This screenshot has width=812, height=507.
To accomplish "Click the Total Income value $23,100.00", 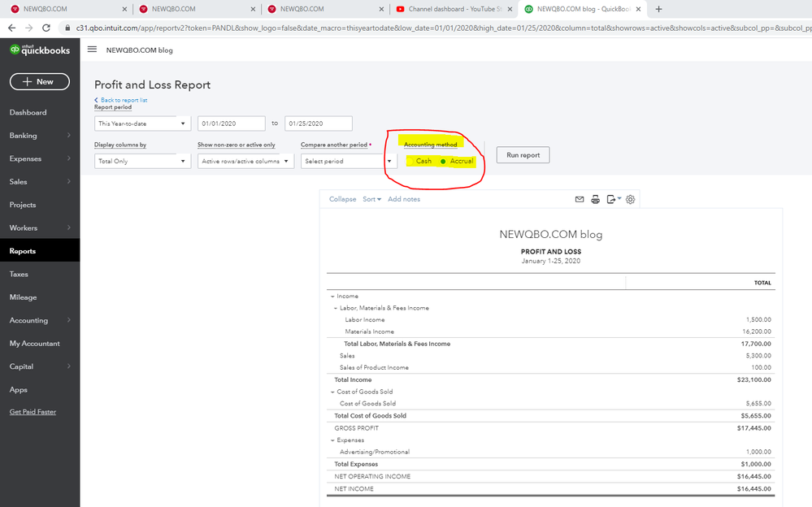I will point(754,380).
